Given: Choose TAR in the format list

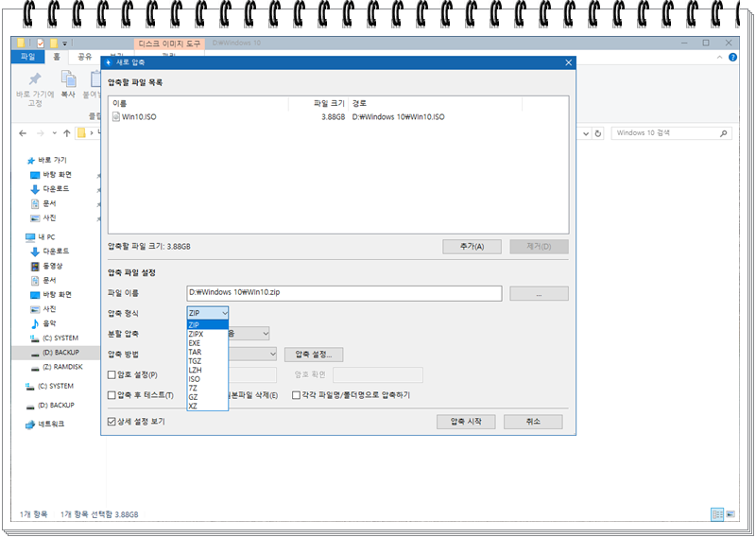Looking at the screenshot, I should (207, 352).
